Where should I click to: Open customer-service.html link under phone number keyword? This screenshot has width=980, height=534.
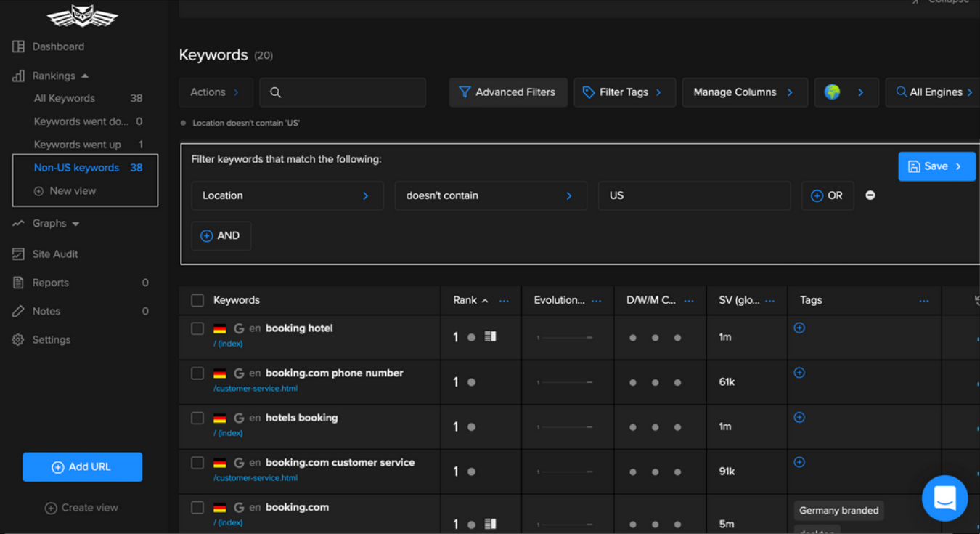(256, 389)
